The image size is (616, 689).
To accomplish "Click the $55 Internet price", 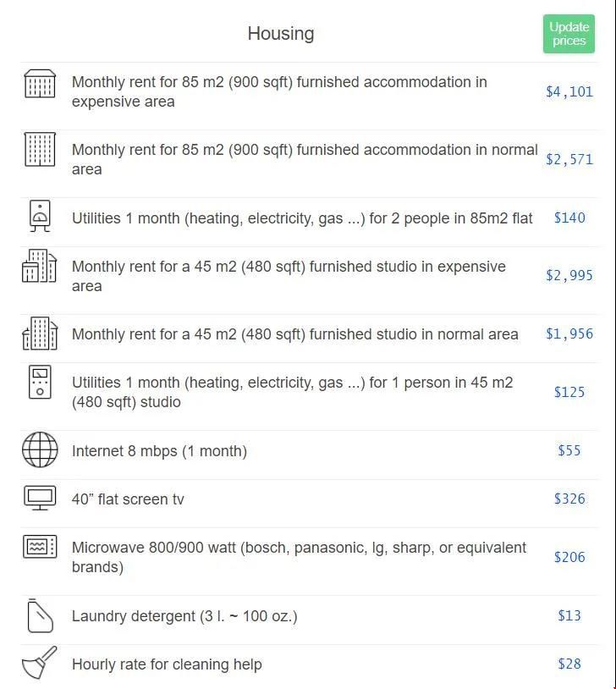I will tap(569, 450).
